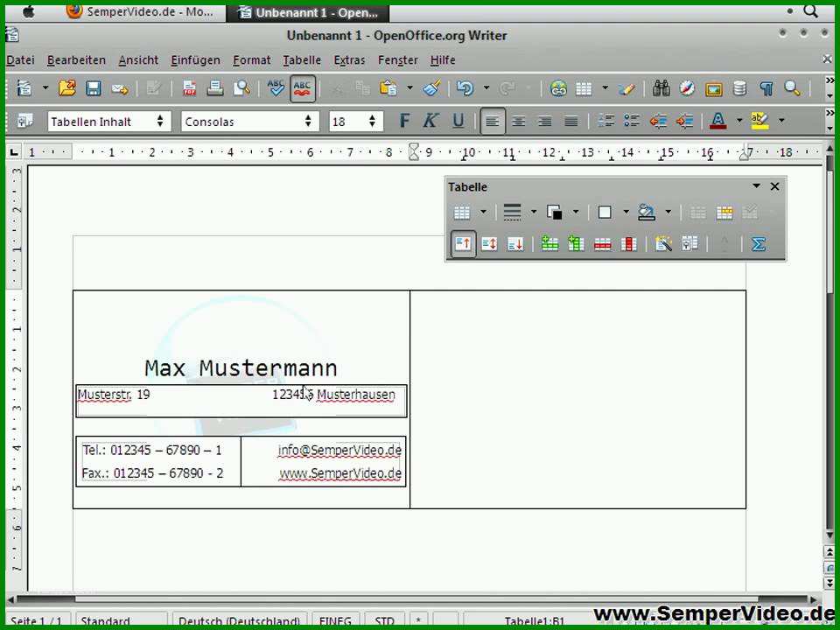Delete row in Tabelle toolbar
The image size is (840, 630).
[x=602, y=244]
